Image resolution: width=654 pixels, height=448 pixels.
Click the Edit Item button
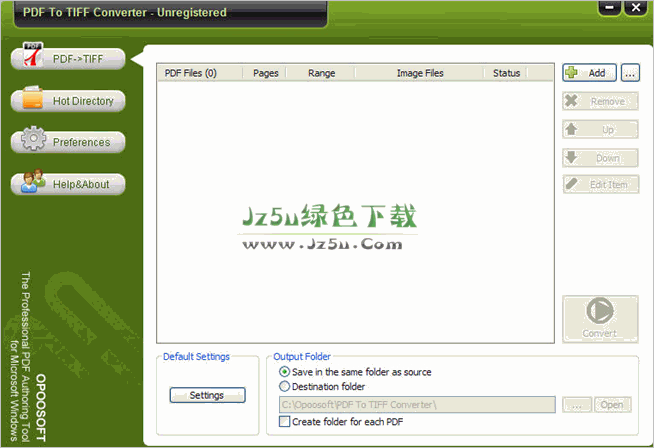(x=601, y=184)
